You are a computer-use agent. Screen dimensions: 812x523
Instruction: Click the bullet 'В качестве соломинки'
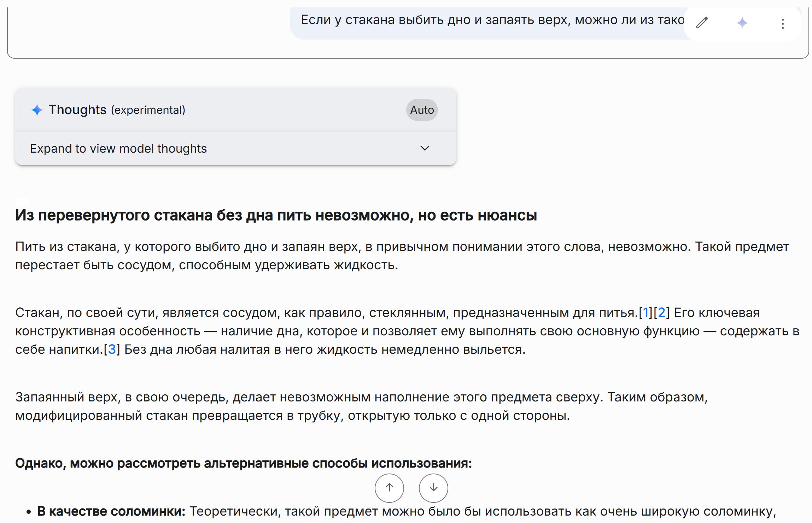click(111, 511)
